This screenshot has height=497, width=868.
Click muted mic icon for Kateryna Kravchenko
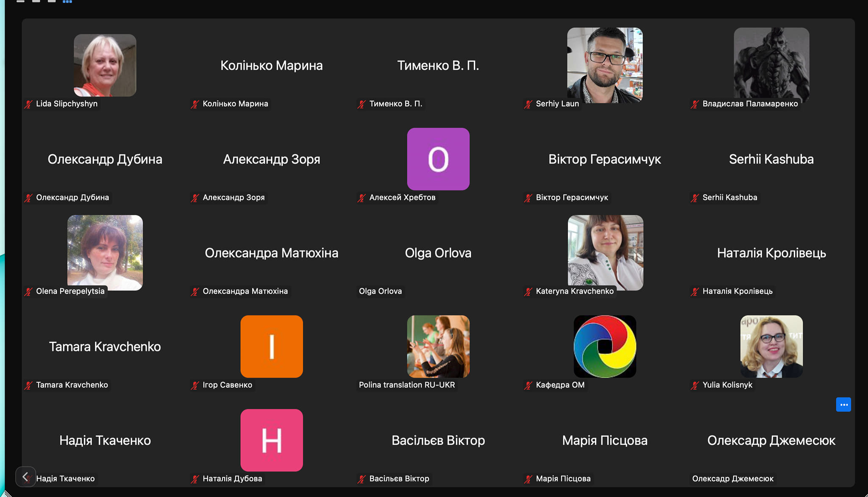pyautogui.click(x=528, y=292)
